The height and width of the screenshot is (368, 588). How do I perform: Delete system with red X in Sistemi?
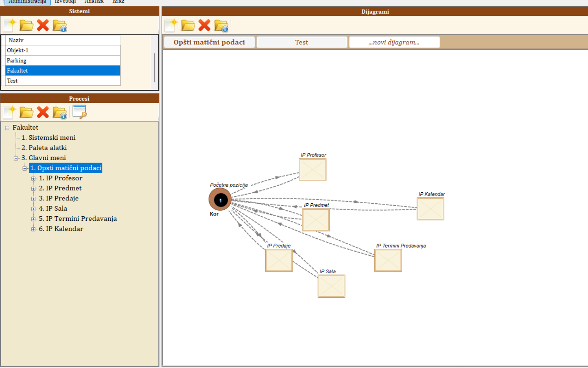[x=43, y=25]
